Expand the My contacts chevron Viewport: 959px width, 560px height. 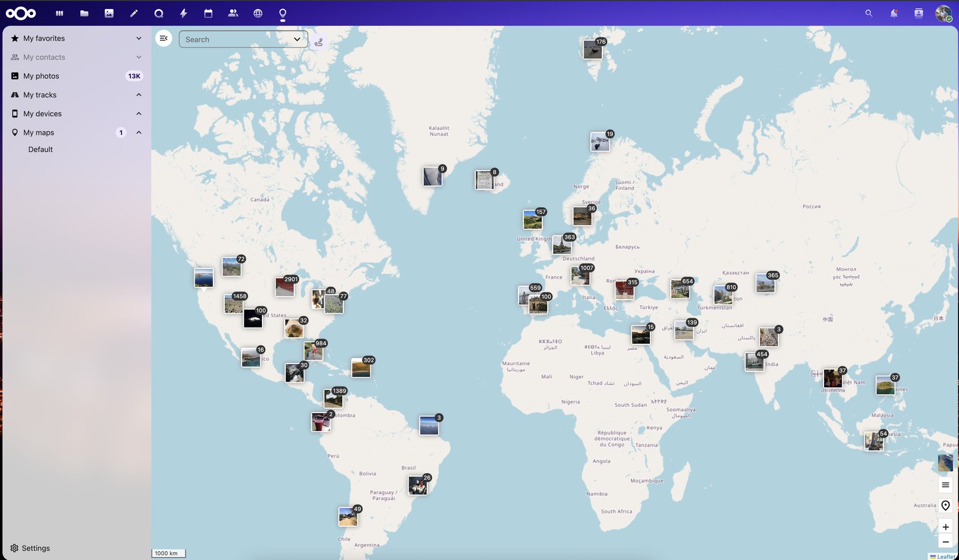point(139,57)
